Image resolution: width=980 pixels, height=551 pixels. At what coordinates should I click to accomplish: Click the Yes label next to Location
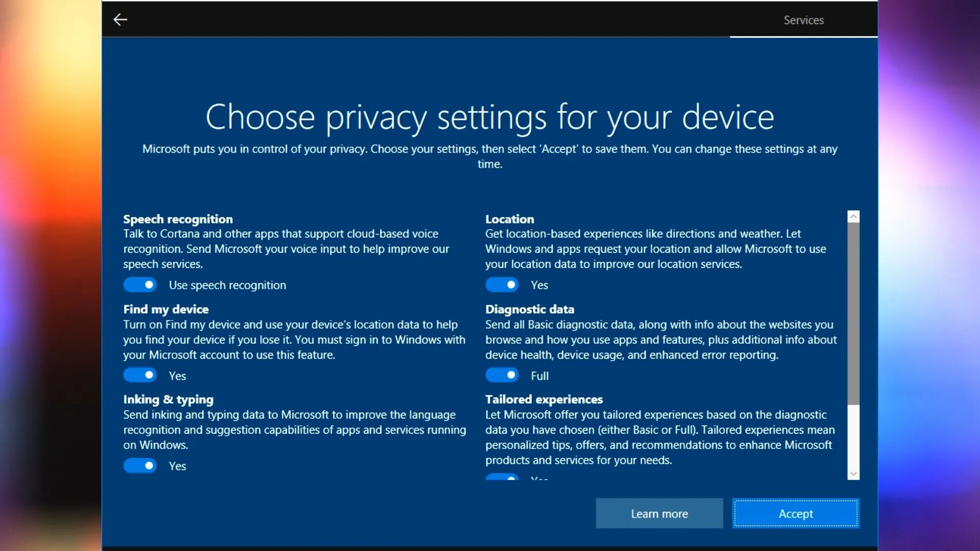[x=539, y=285]
